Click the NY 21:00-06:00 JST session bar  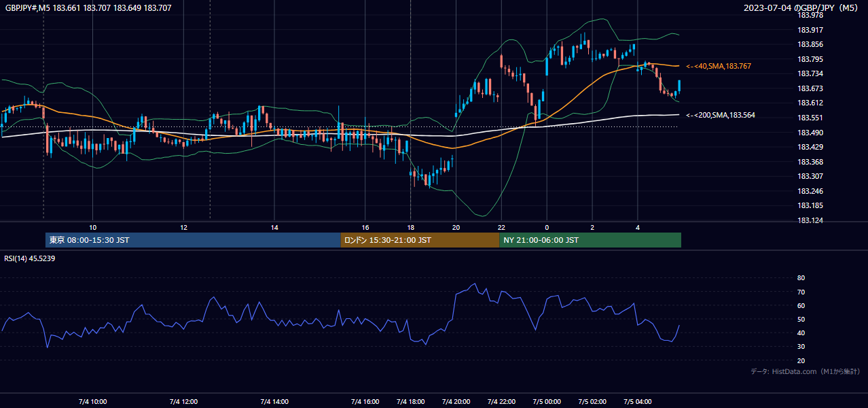pyautogui.click(x=590, y=240)
